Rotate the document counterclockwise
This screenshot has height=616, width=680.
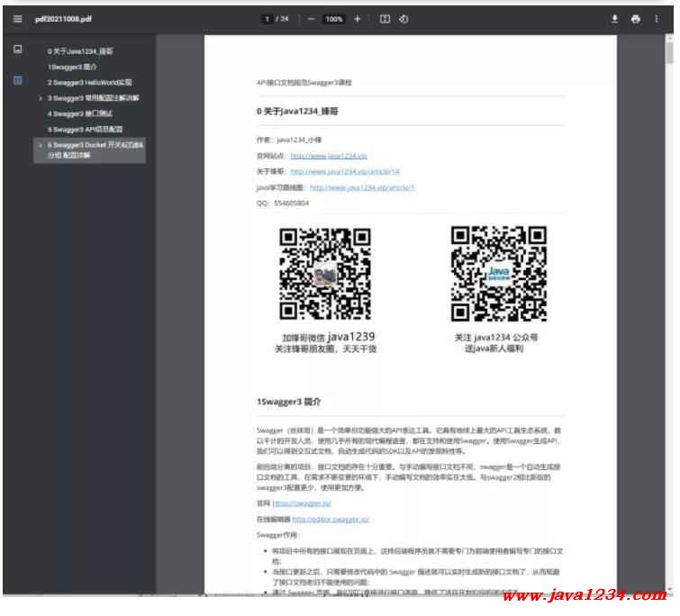click(x=403, y=19)
